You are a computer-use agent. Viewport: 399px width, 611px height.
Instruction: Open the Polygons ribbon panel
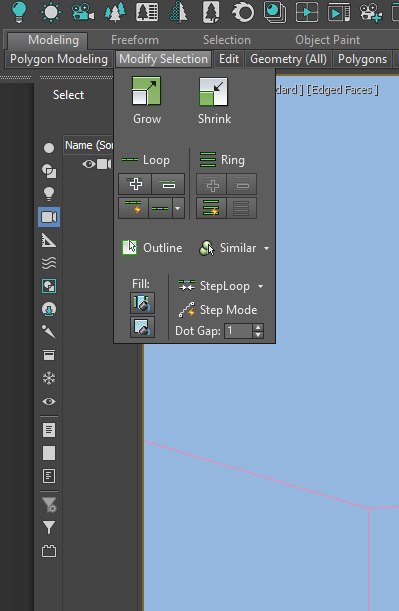pos(362,59)
